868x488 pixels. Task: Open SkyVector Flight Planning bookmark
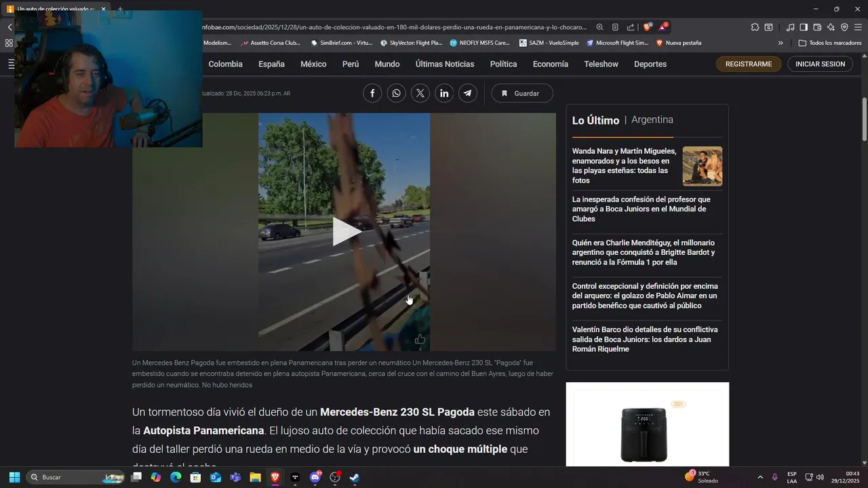[x=412, y=43]
